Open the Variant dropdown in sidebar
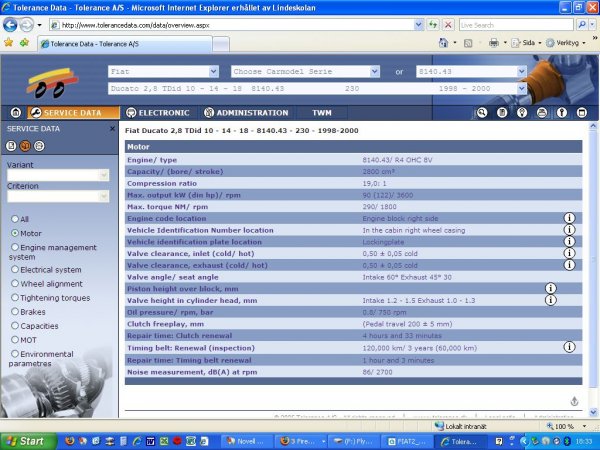The height and width of the screenshot is (450, 600). [x=57, y=175]
